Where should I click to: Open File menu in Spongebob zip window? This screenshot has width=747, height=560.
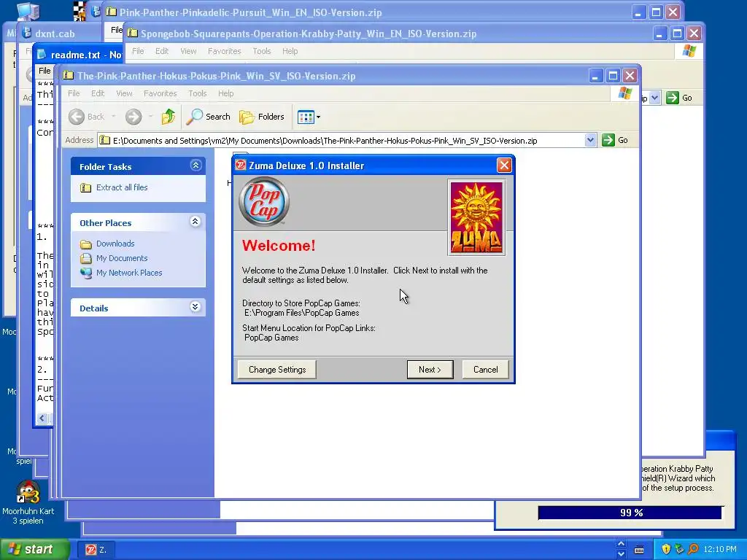point(138,51)
